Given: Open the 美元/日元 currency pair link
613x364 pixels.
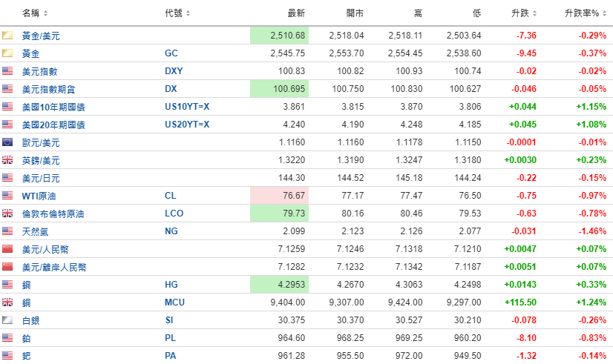Looking at the screenshot, I should (x=41, y=178).
